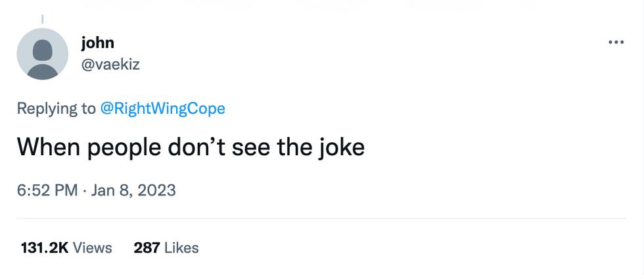644x275 pixels.
Task: Open the 6:52 PM timestamp
Action: click(x=49, y=190)
